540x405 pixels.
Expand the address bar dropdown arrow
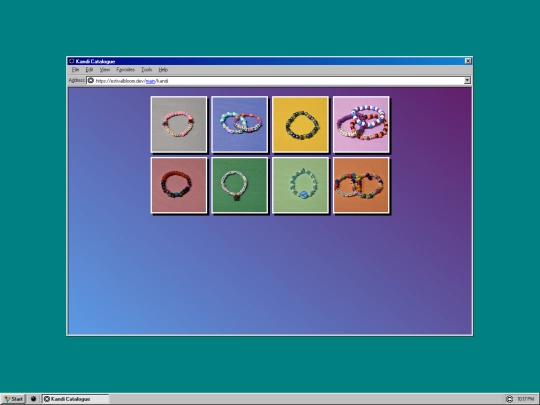467,81
